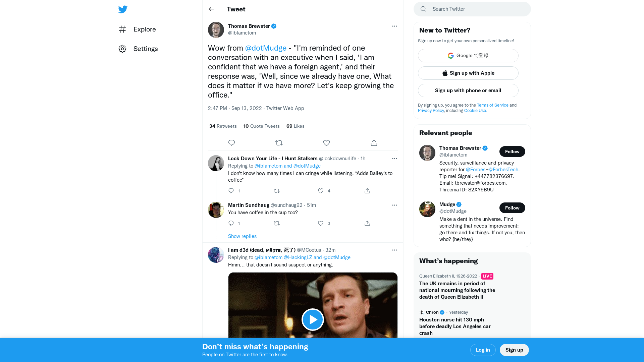The image size is (644, 362).
Task: Open the @dotMudge mention link
Action: (x=266, y=48)
